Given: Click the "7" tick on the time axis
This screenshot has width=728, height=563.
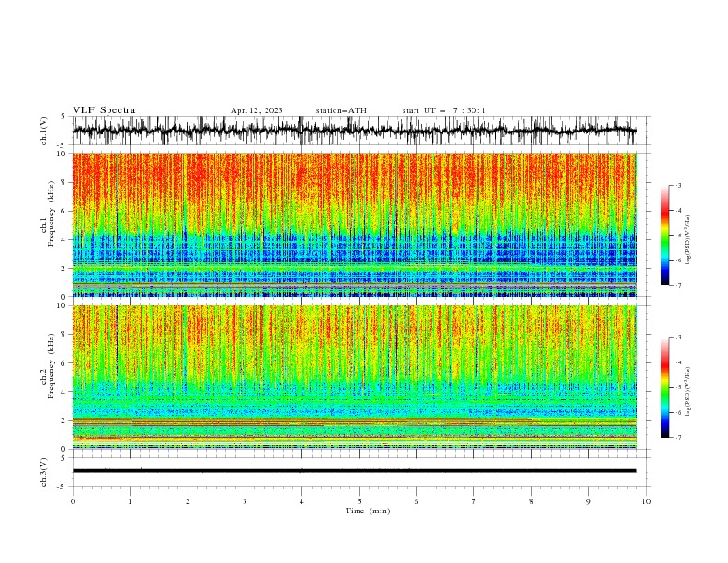Looking at the screenshot, I should [474, 501].
